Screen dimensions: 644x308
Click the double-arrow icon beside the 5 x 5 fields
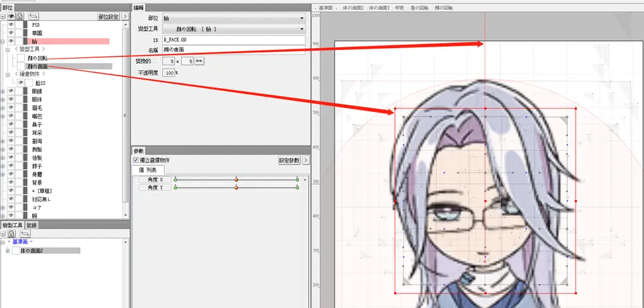pyautogui.click(x=199, y=61)
